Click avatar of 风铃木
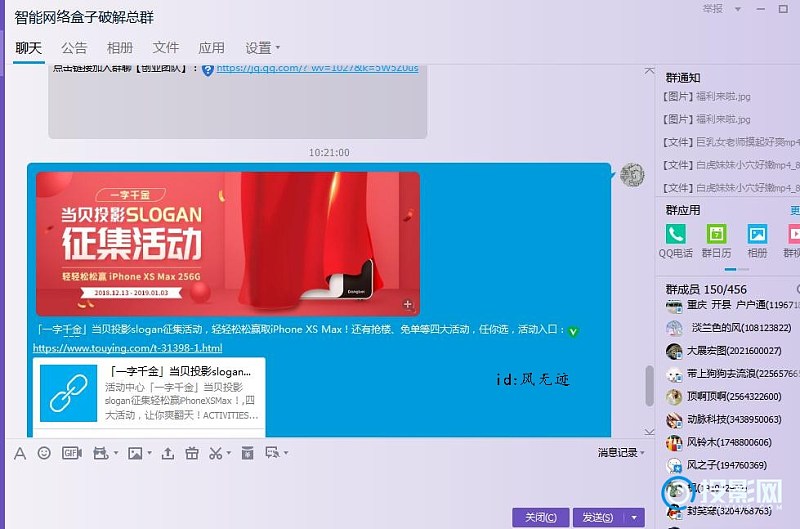800x529 pixels. click(x=674, y=443)
